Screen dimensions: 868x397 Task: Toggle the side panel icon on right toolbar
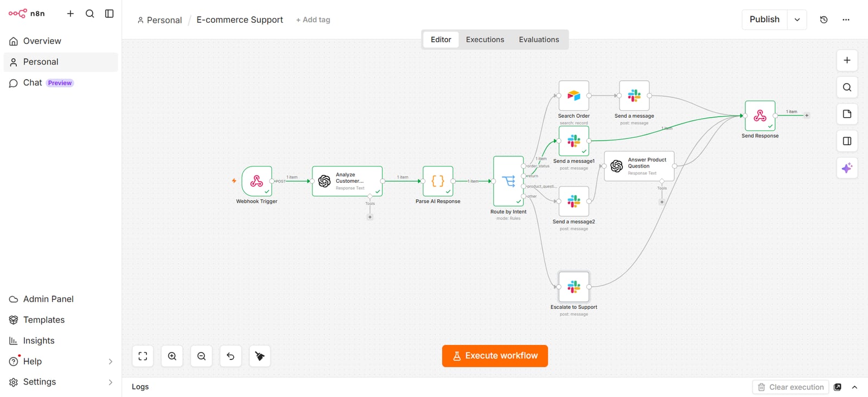pos(847,141)
